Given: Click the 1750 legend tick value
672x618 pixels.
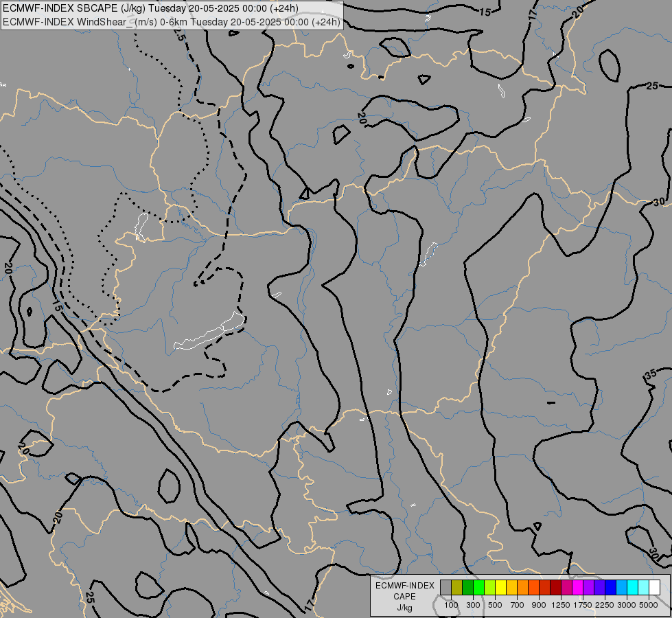Looking at the screenshot, I should pyautogui.click(x=583, y=605).
